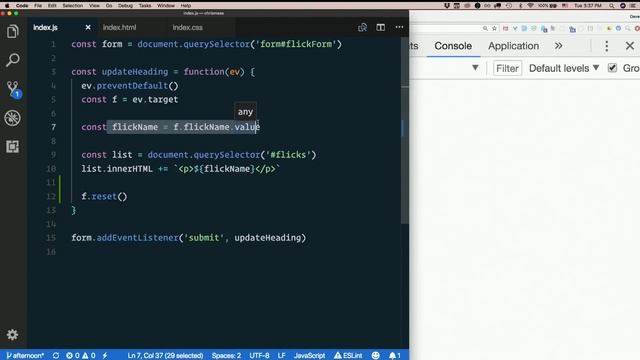Open notifications bell in status bar
The height and width of the screenshot is (360, 640).
(394, 356)
